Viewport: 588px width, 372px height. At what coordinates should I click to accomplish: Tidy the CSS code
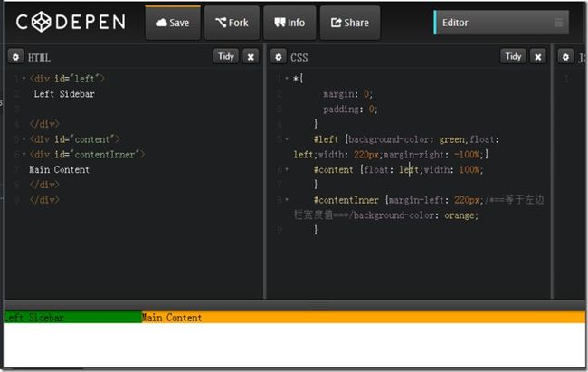[513, 57]
